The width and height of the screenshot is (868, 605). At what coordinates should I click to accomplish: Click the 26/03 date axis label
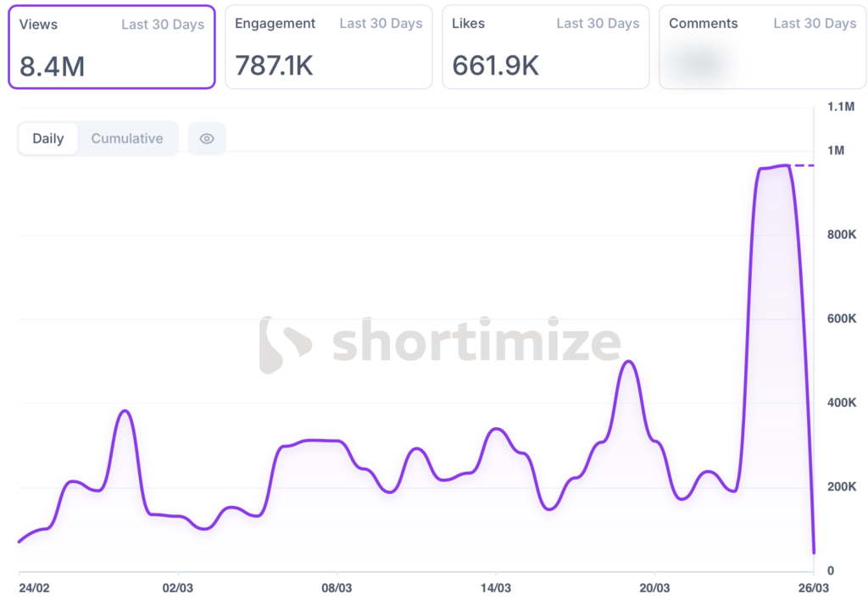(x=813, y=587)
